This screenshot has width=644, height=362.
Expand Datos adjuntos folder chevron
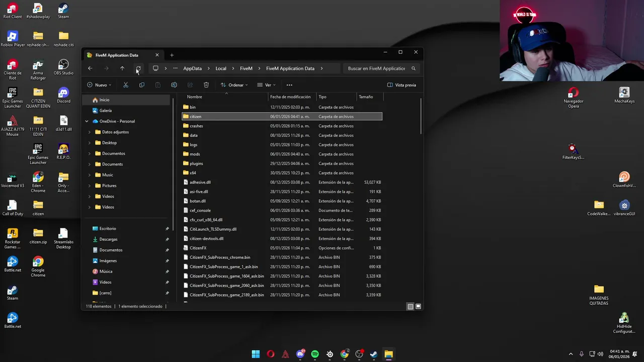pyautogui.click(x=90, y=132)
